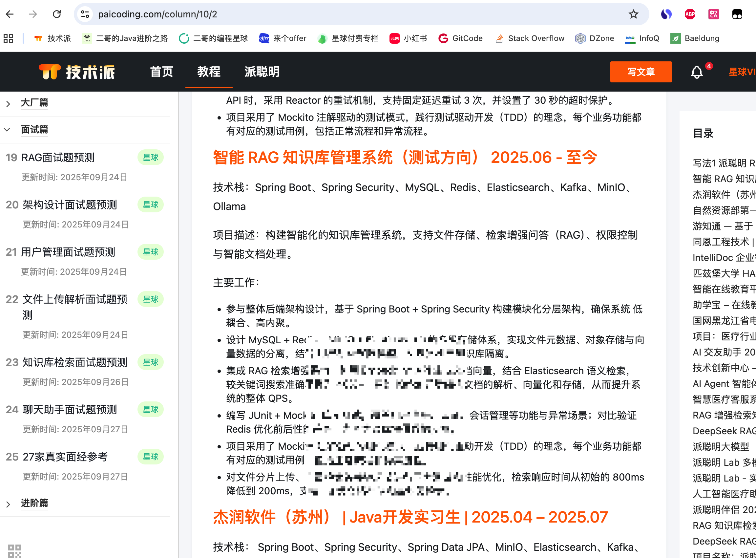Switch to the 首页 tab
This screenshot has width=756, height=558.
pyautogui.click(x=161, y=72)
